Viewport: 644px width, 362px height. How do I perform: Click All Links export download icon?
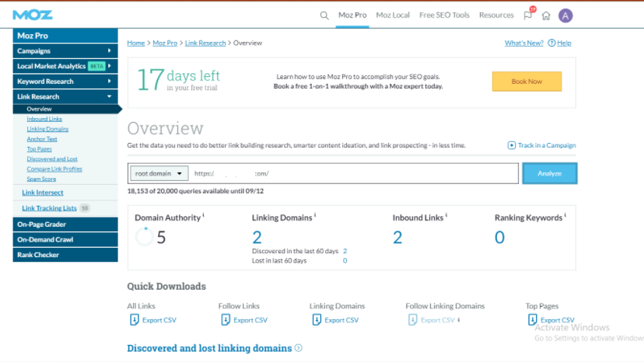(x=135, y=320)
